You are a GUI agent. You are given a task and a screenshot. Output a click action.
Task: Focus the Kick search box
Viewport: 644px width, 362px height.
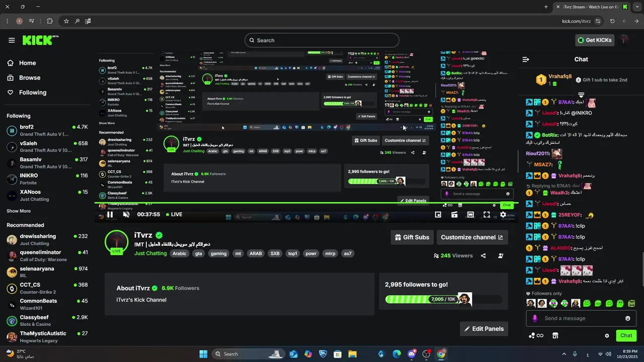tap(322, 40)
